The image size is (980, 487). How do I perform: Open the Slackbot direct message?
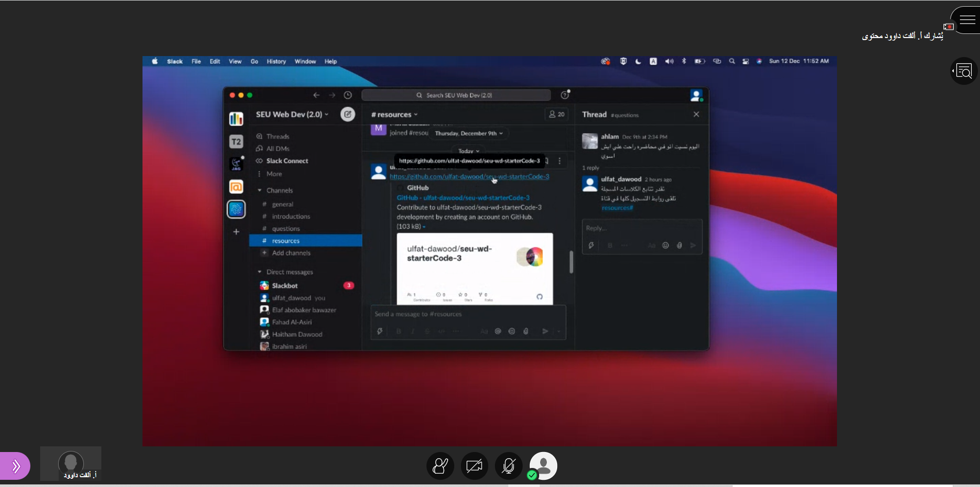[285, 285]
